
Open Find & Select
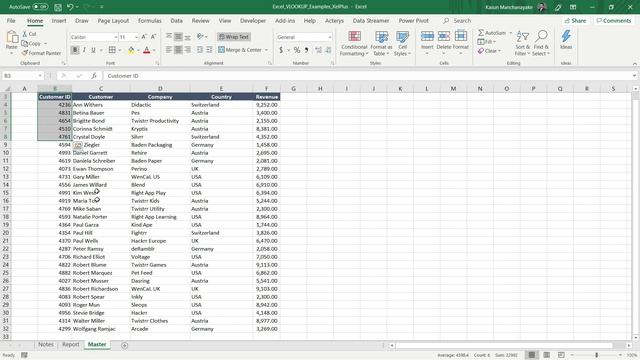coord(541,43)
